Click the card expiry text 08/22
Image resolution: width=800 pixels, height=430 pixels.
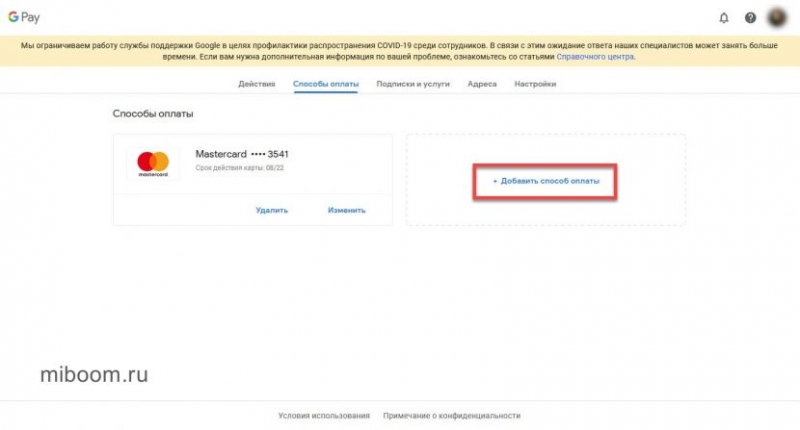point(239,168)
